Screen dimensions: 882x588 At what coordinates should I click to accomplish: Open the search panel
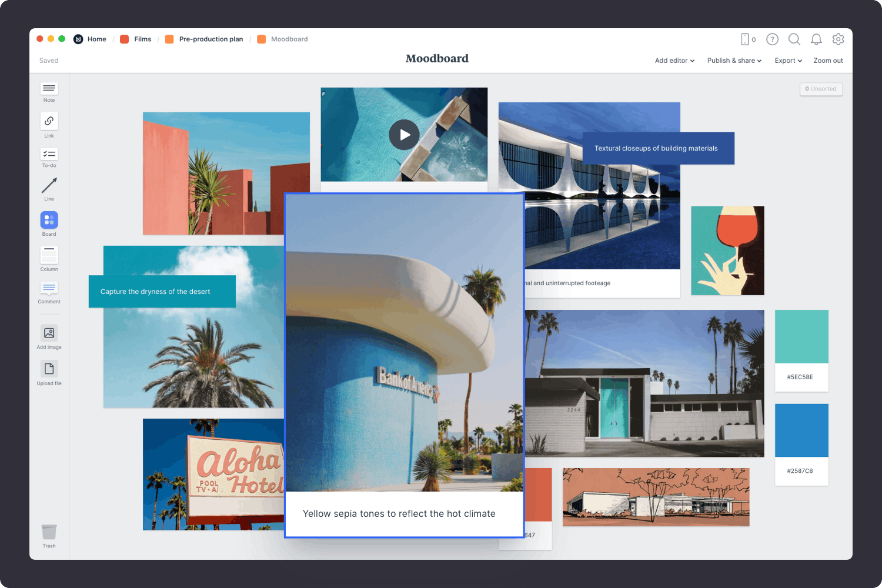794,39
